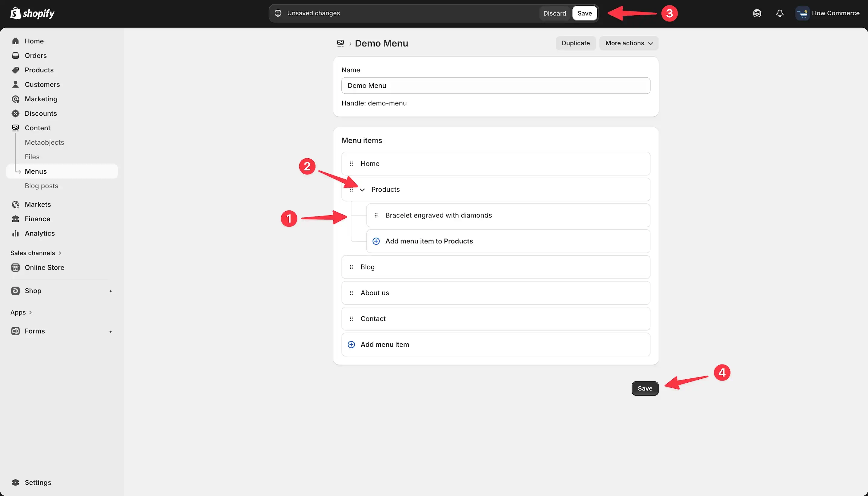This screenshot has width=868, height=496.
Task: Open Marketing in the sidebar
Action: click(41, 99)
